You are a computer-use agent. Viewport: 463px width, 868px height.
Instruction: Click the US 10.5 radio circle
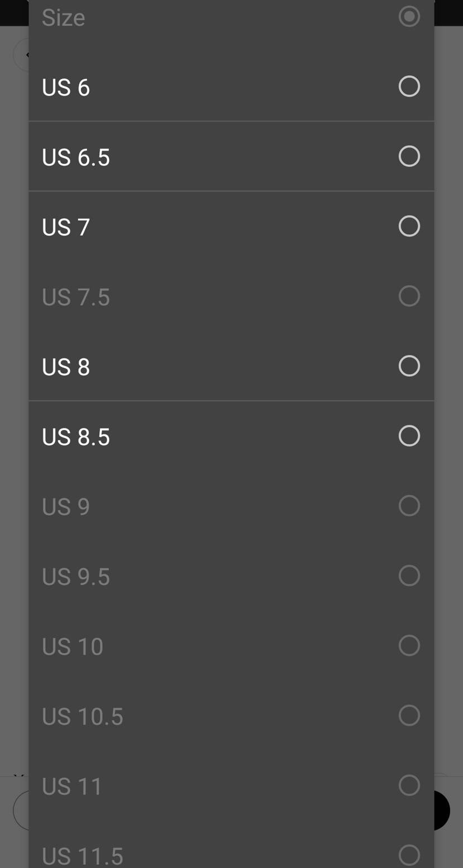tap(409, 715)
